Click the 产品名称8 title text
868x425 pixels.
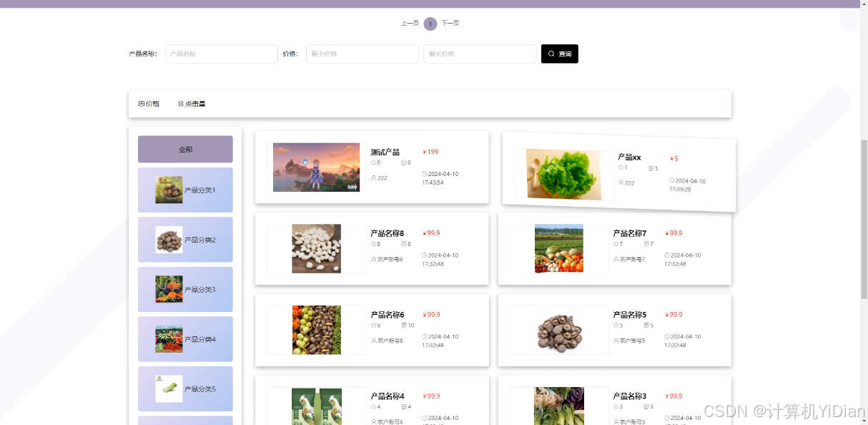click(x=387, y=233)
